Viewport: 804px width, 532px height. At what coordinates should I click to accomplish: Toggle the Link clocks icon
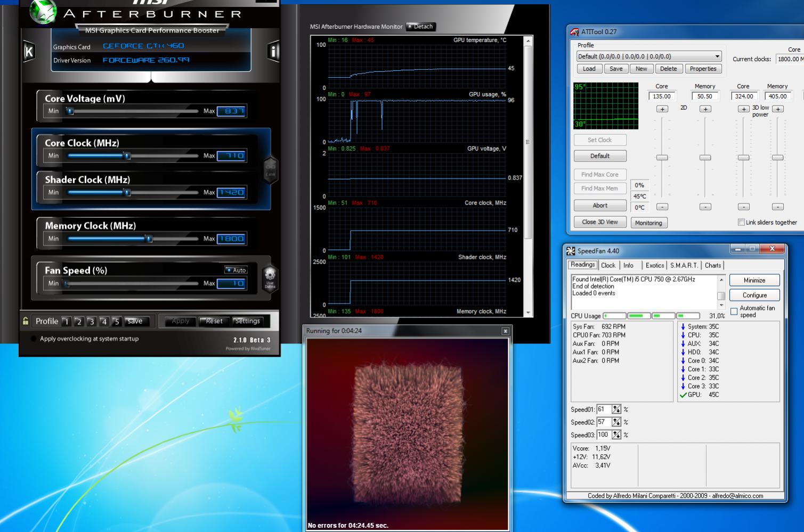271,170
